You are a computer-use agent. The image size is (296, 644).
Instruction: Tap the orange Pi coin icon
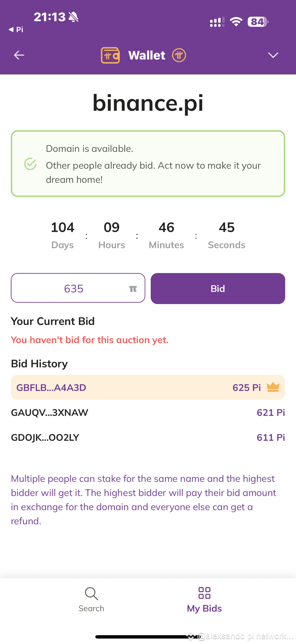tap(179, 55)
